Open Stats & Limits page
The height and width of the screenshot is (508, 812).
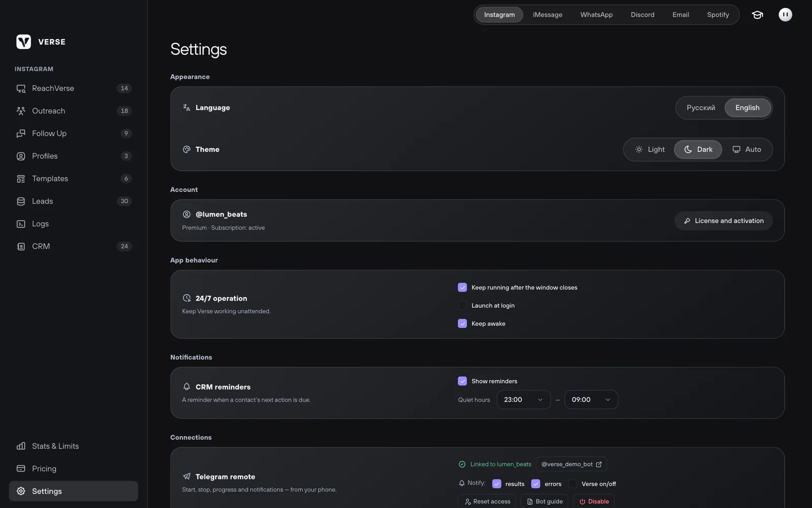click(74, 446)
